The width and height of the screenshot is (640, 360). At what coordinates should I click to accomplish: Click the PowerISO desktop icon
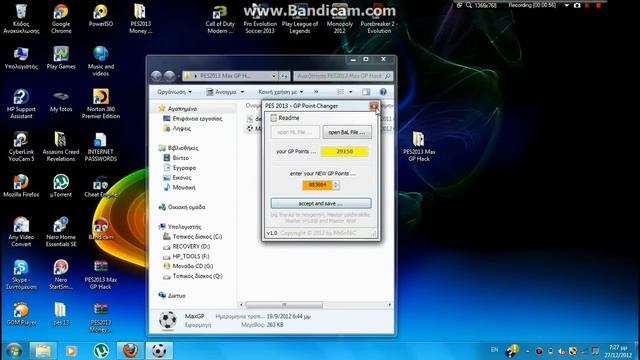(101, 16)
